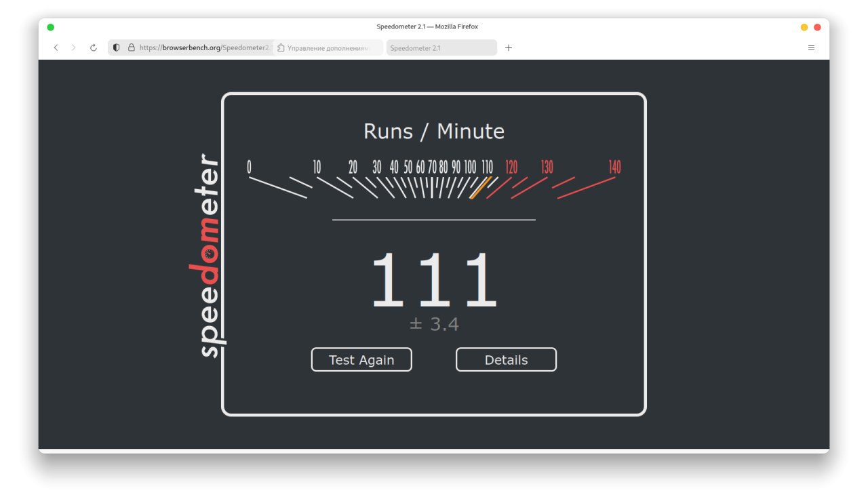Click the yellow window control button
Viewport: 868px width, 497px height.
pyautogui.click(x=804, y=27)
